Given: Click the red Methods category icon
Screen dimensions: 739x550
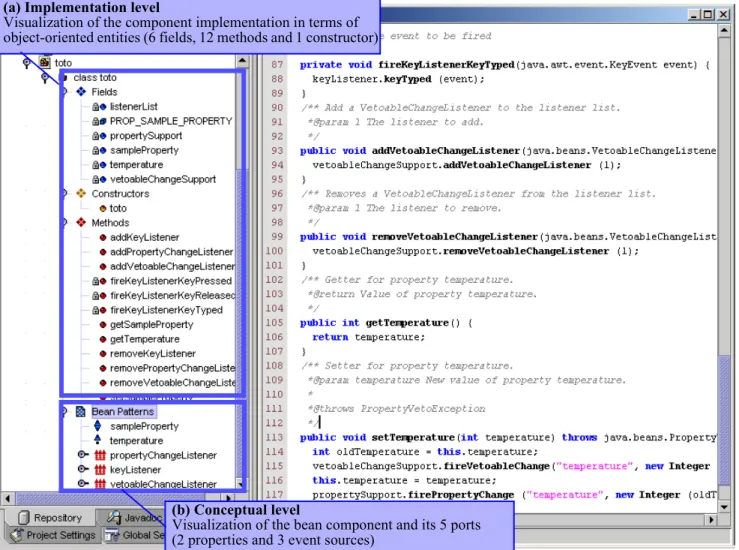Looking at the screenshot, I should (81, 222).
